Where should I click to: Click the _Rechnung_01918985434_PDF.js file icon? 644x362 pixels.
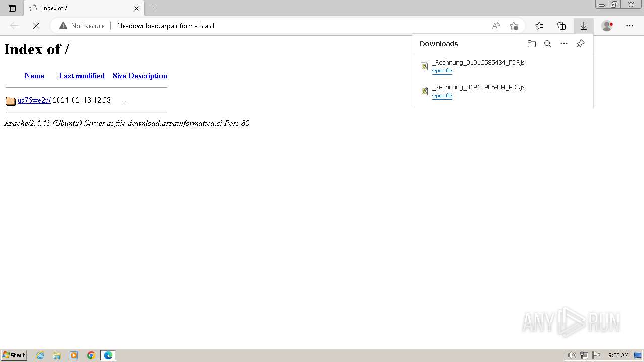pyautogui.click(x=424, y=91)
